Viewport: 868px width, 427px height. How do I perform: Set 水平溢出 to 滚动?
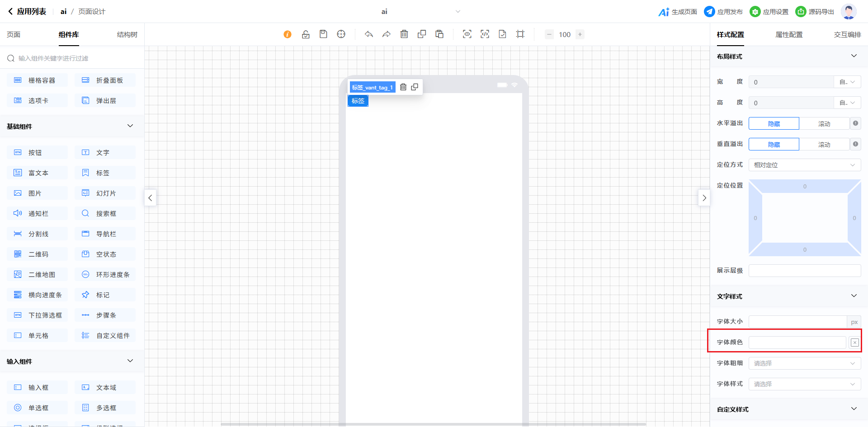point(824,124)
